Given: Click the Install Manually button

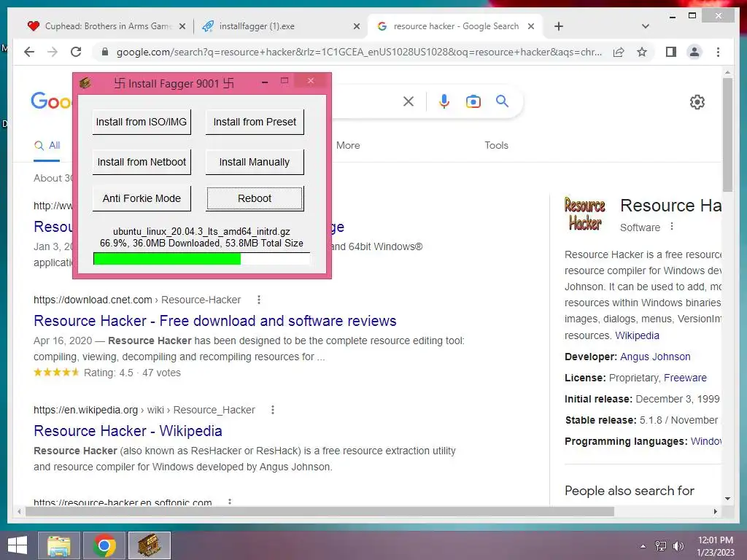Looking at the screenshot, I should click(x=255, y=162).
